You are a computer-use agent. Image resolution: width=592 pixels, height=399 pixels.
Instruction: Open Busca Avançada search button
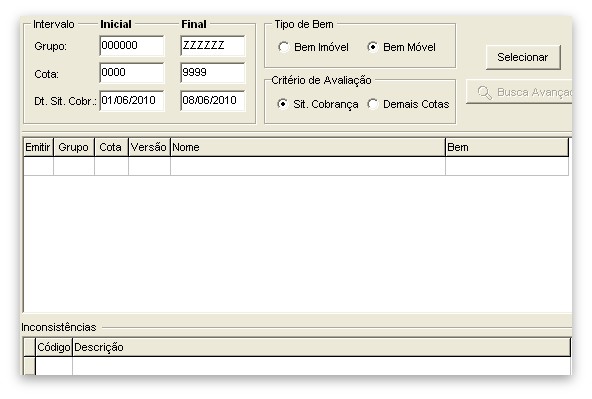(x=519, y=92)
